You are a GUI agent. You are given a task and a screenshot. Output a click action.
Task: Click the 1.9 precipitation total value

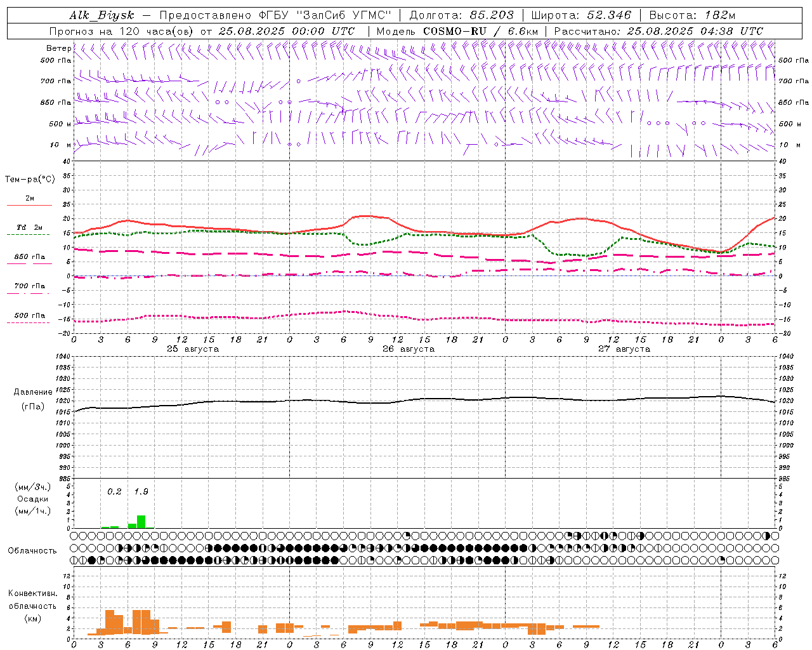tap(141, 491)
